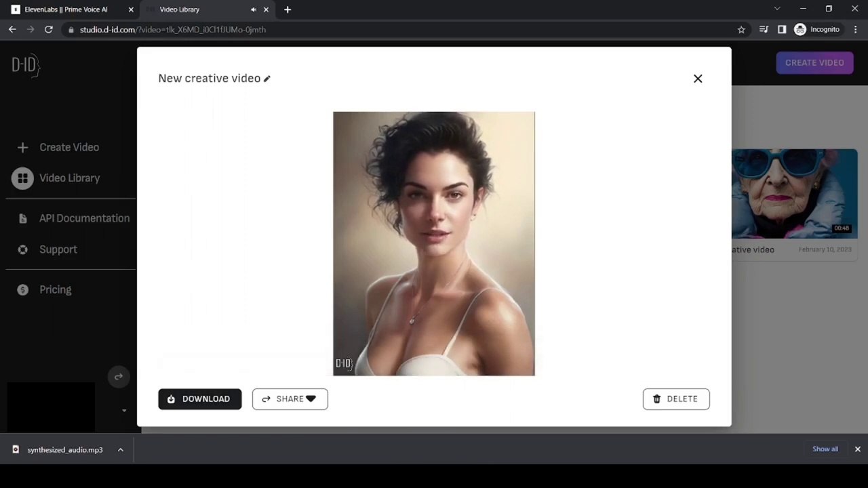Bookmark this page with the star icon
868x488 pixels.
click(x=741, y=30)
